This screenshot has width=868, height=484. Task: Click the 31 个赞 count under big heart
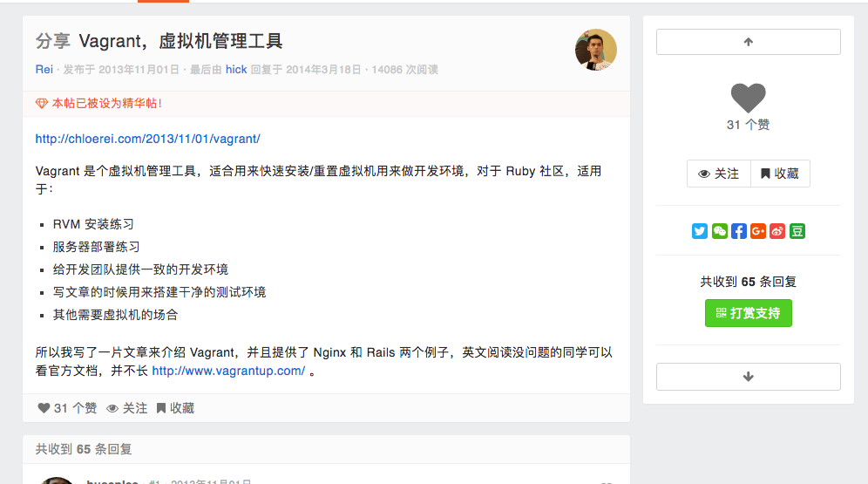point(748,126)
